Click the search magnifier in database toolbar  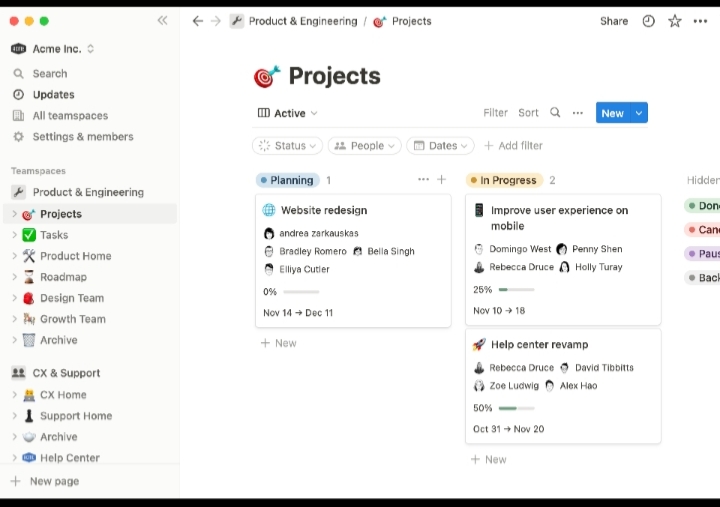pos(555,113)
